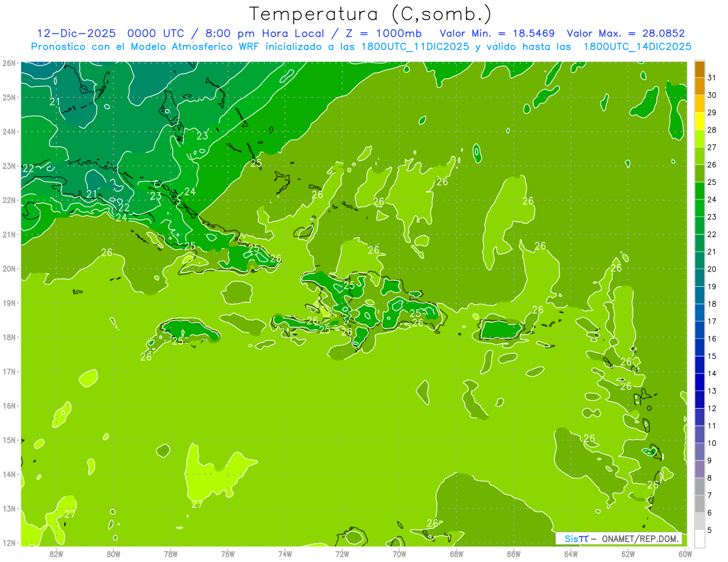
Task: Click the "23N" latitude label
Action: pyautogui.click(x=8, y=166)
